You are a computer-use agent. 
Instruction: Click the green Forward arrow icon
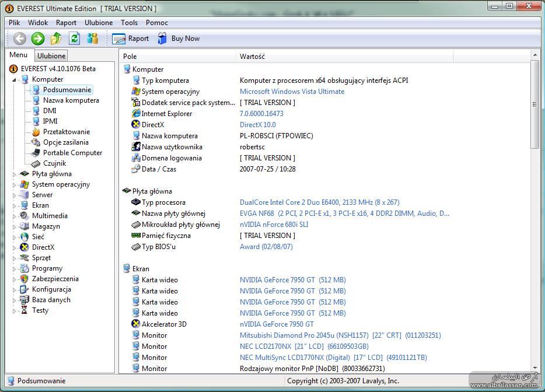coord(38,38)
